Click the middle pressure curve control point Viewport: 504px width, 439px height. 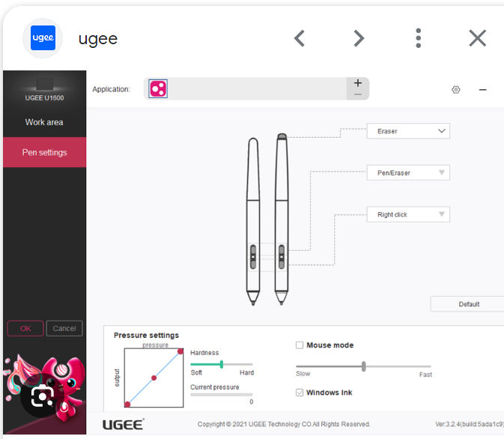coord(154,378)
